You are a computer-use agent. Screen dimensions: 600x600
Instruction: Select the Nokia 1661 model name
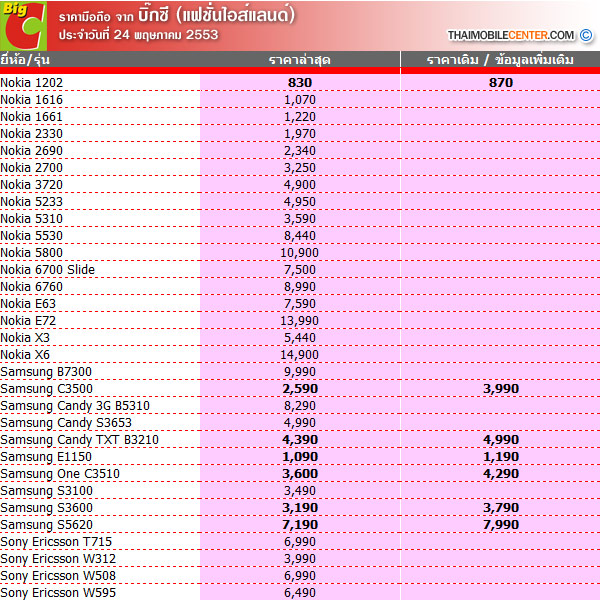pos(31,117)
